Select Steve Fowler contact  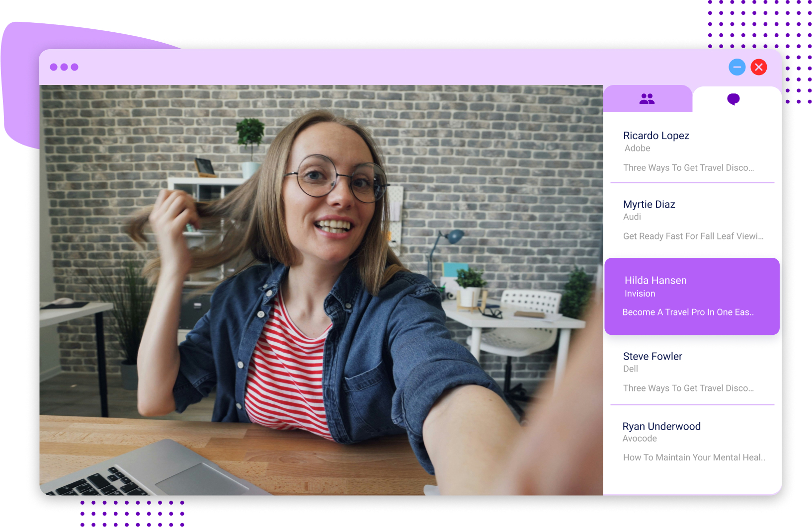(x=652, y=356)
